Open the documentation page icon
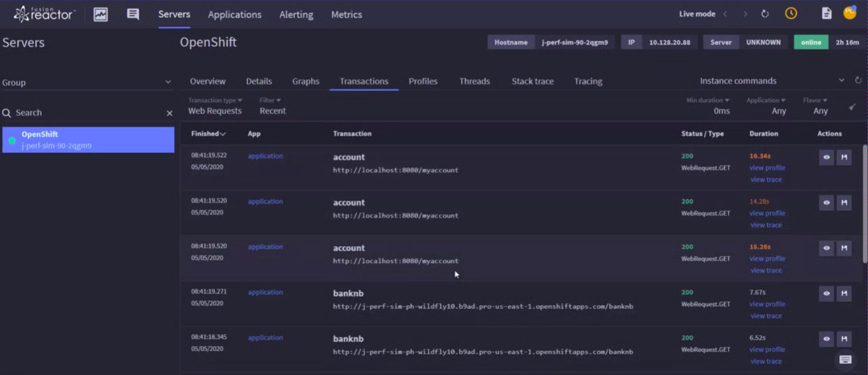The height and width of the screenshot is (375, 868). (826, 13)
